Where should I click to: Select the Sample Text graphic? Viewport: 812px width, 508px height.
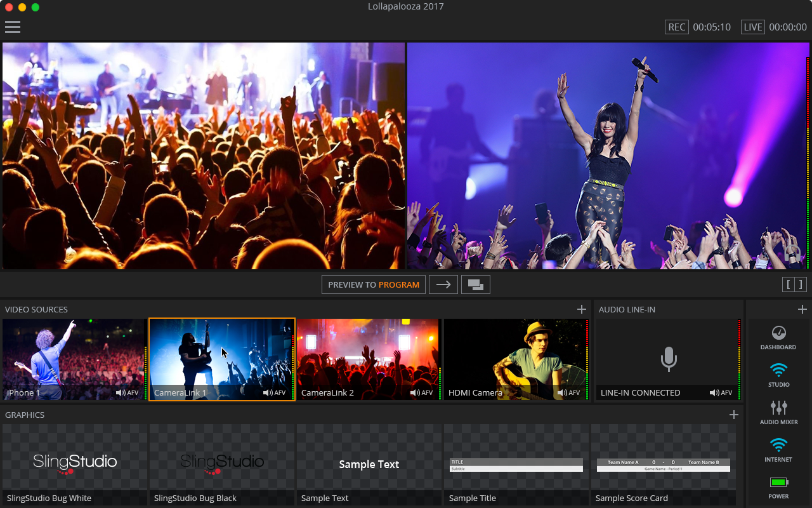point(369,465)
